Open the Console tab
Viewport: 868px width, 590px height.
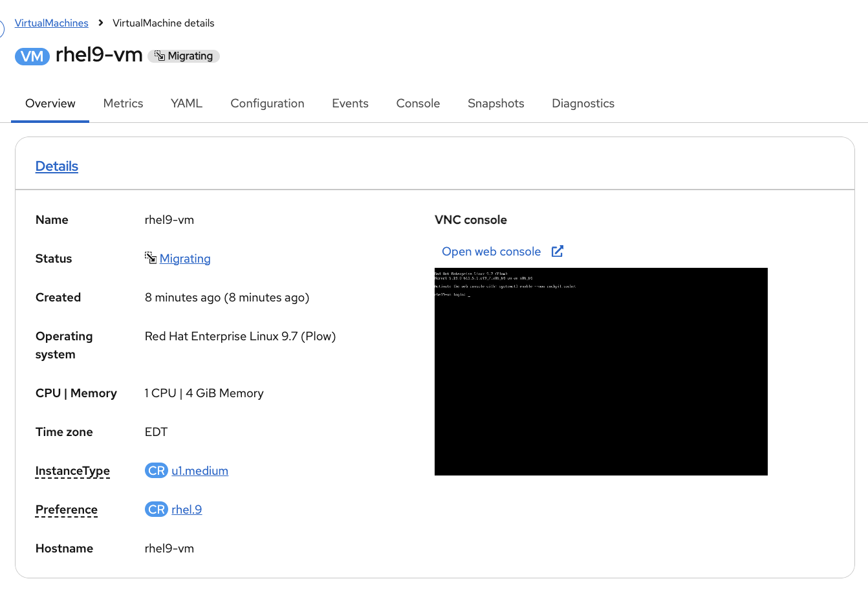[x=418, y=104]
